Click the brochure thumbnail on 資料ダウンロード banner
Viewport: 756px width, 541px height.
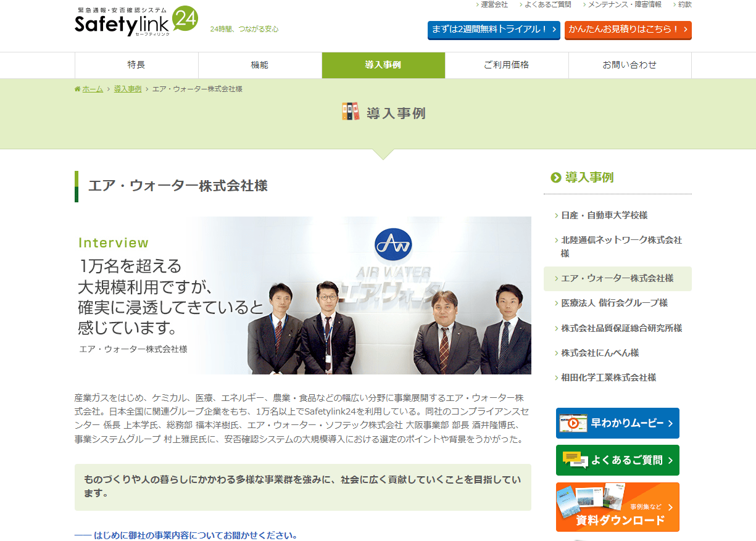(590, 502)
